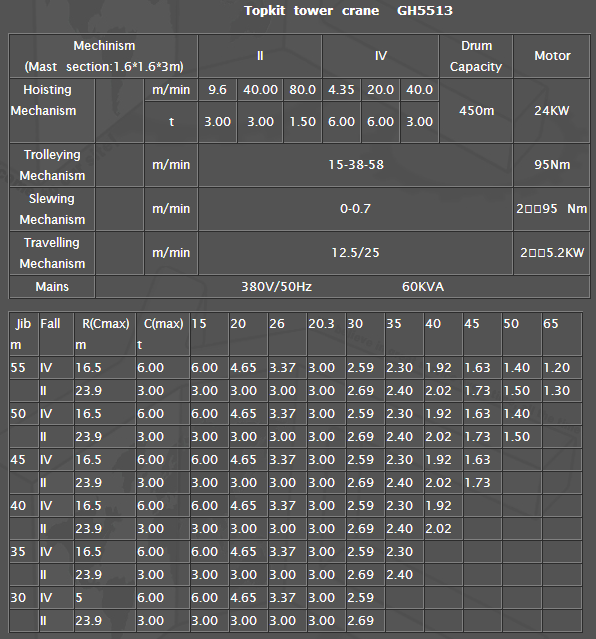Image resolution: width=596 pixels, height=639 pixels.
Task: Select the Drum Capacity header cell
Action: tap(476, 56)
